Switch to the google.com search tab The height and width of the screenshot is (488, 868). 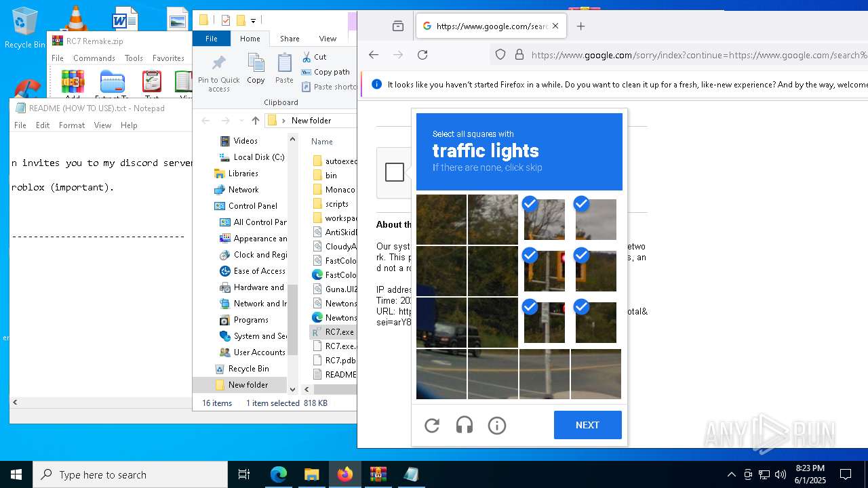click(491, 26)
